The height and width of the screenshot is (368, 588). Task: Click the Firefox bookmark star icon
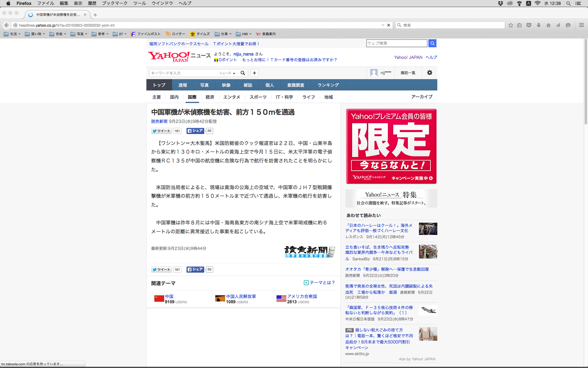point(511,25)
